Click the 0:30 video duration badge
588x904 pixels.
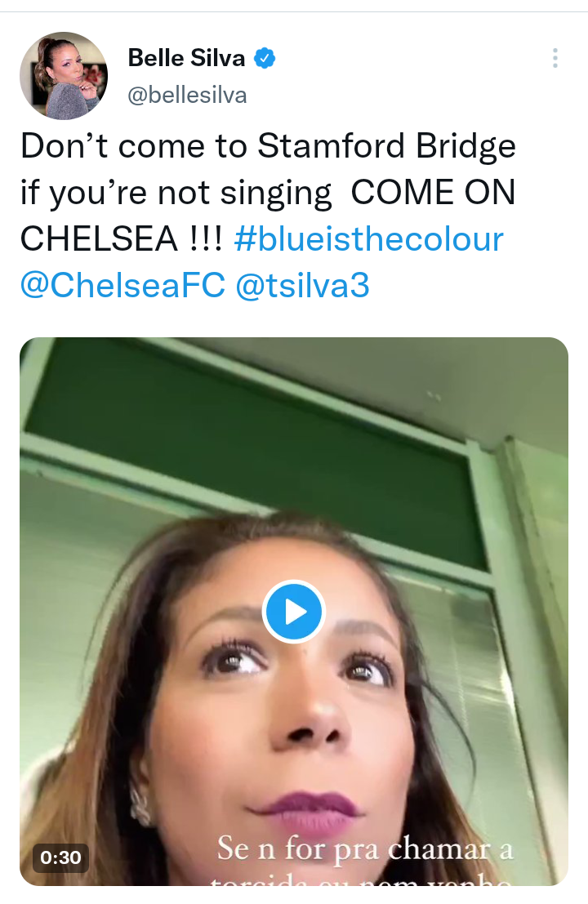[x=60, y=857]
